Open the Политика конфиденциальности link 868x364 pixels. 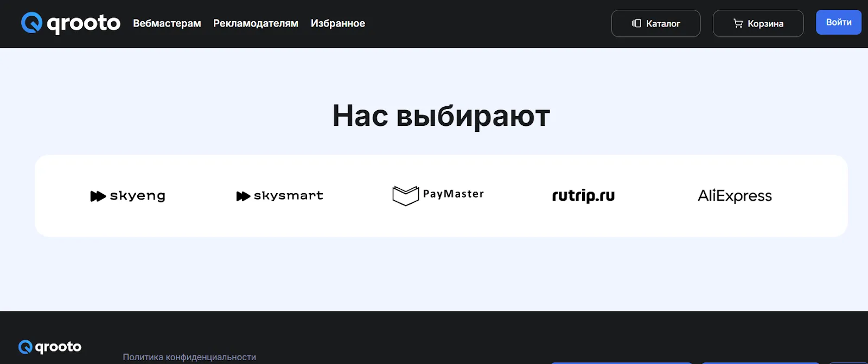(x=189, y=357)
